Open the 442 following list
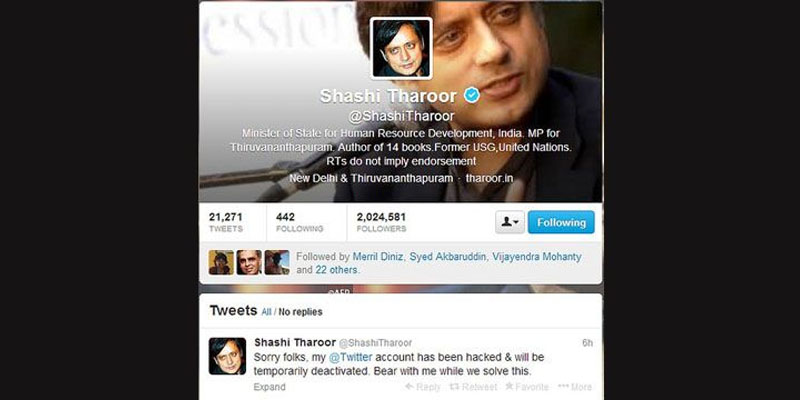This screenshot has height=400, width=800. pyautogui.click(x=299, y=222)
